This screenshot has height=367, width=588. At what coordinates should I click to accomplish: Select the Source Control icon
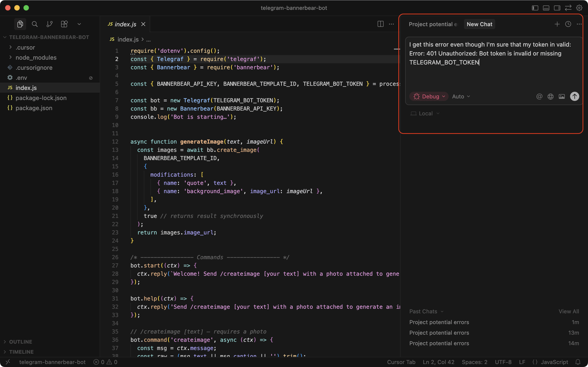point(50,24)
